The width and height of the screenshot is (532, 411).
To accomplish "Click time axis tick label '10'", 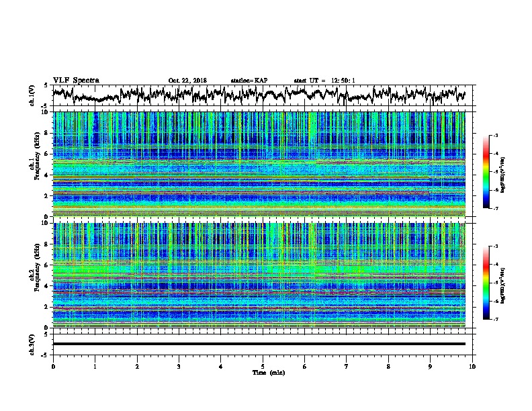I will coord(472,367).
